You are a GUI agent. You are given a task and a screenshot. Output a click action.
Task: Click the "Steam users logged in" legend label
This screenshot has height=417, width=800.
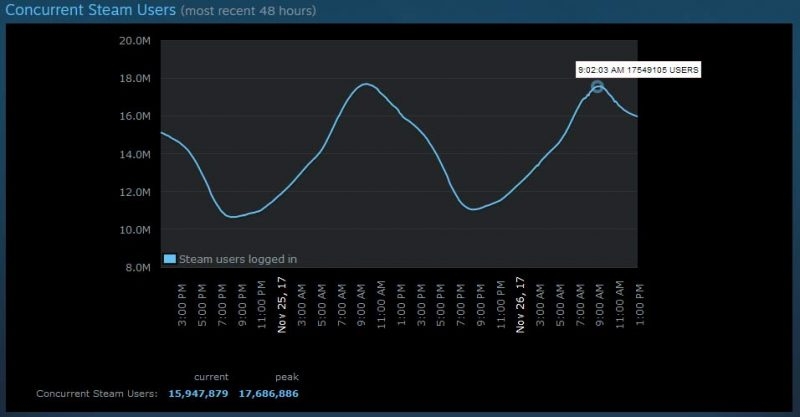(237, 259)
